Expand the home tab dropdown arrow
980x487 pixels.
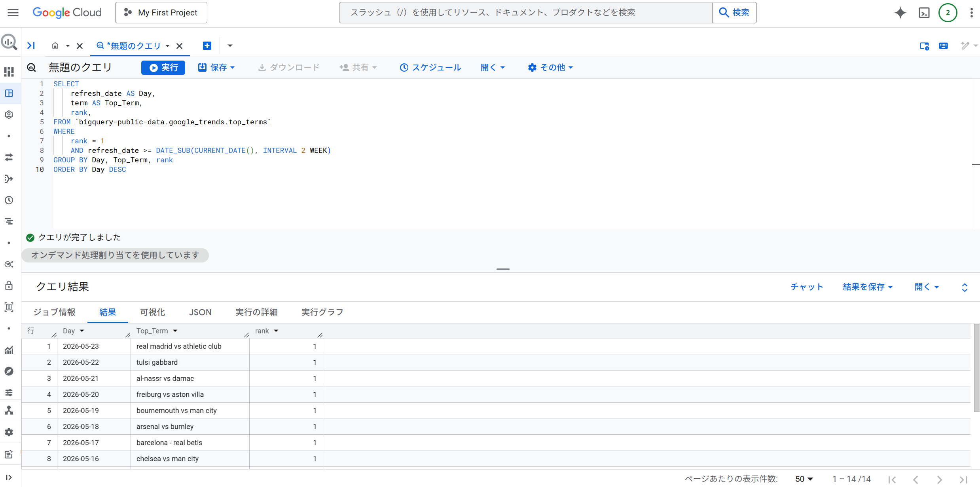click(x=68, y=46)
